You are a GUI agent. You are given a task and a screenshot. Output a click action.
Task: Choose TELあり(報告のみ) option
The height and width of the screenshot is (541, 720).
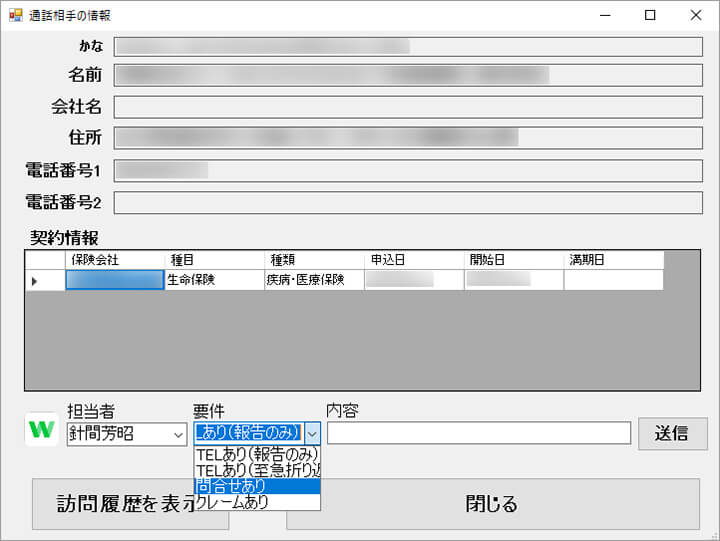[257, 454]
